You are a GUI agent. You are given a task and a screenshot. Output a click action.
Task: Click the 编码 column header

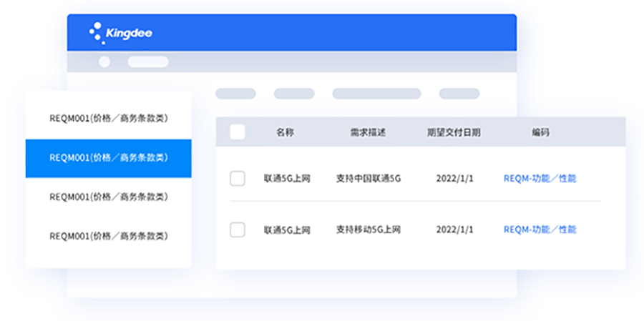[540, 132]
